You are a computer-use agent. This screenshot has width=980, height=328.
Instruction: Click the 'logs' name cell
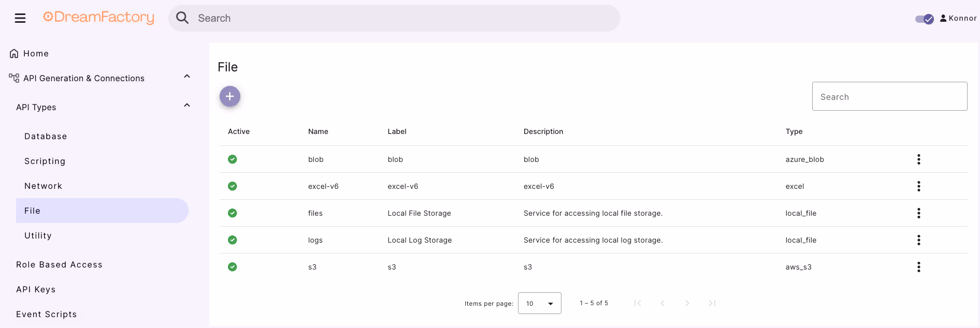(x=315, y=240)
